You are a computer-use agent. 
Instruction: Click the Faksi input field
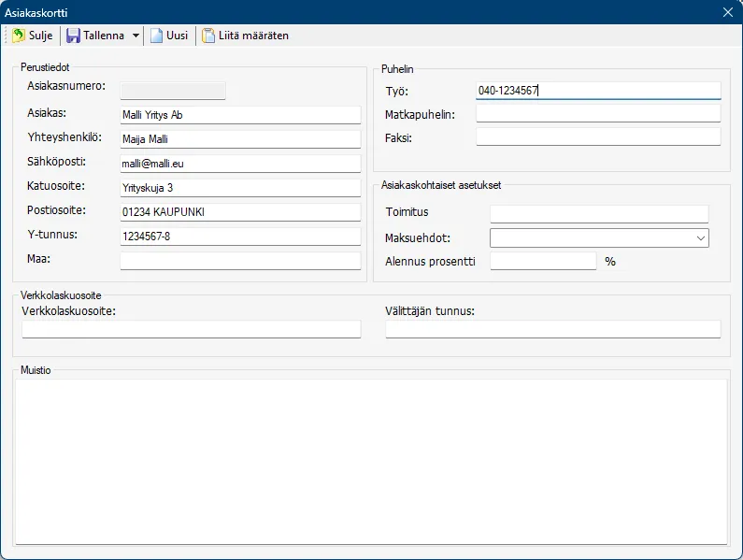[598, 137]
